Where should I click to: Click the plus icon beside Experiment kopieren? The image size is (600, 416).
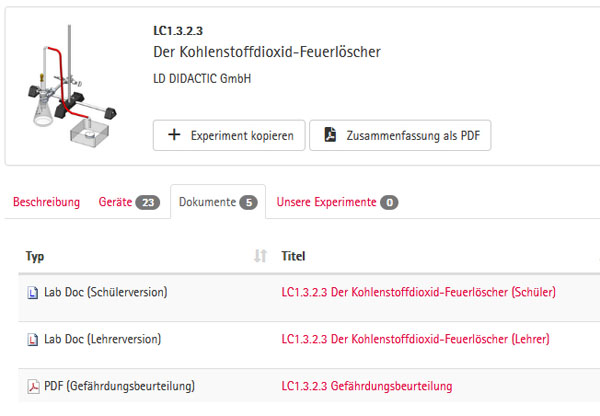(174, 135)
